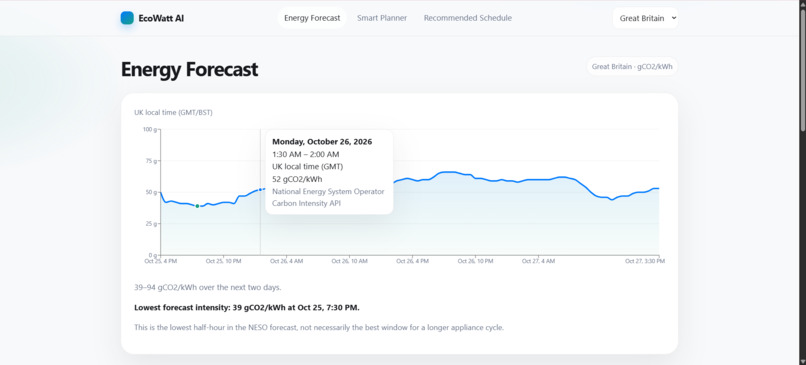Click the '100 g' y-axis label

(150, 129)
